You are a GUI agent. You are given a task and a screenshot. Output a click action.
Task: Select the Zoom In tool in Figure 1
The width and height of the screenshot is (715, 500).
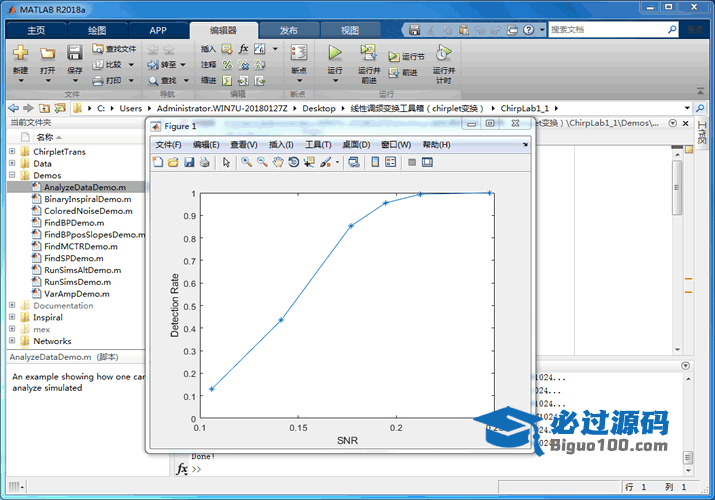[x=247, y=162]
